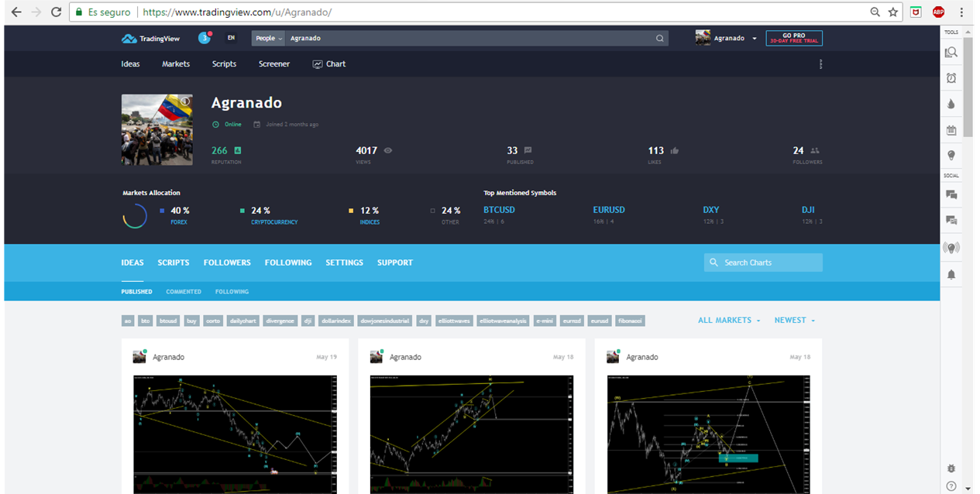Screen dimensions: 980x494
Task: Open the ideas lightbulb icon in sidebar
Action: tap(951, 155)
